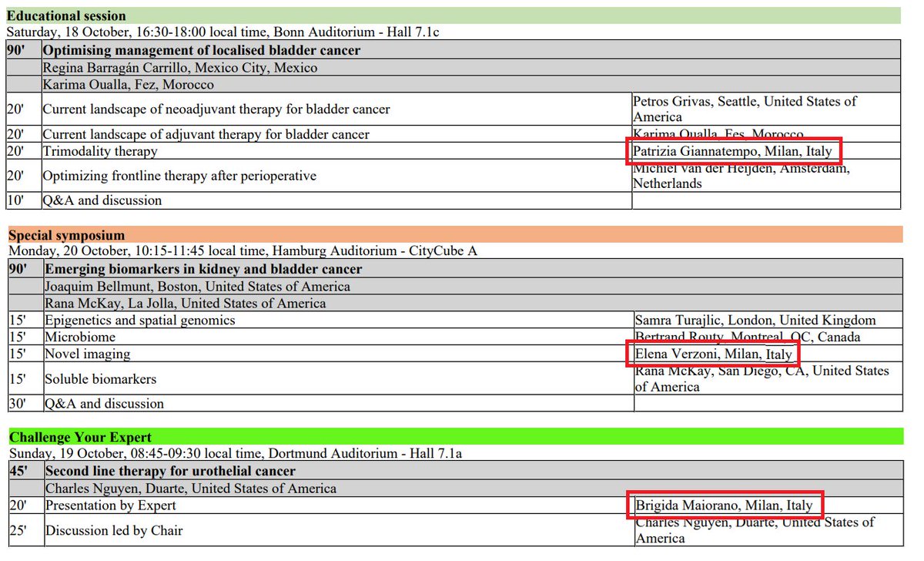Click 'Q&A and discussion' in the 10' row
924x561 pixels.
(102, 200)
